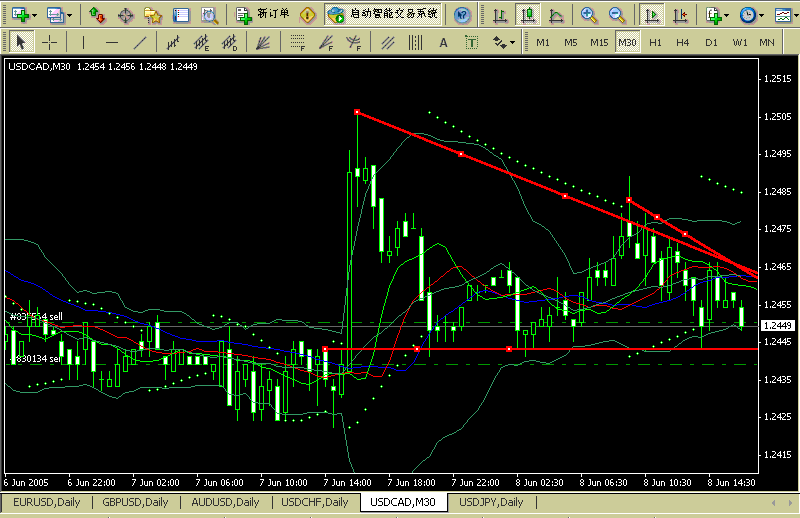Select the Trendline drawing tool
Viewport: 800px width, 518px height.
tap(140, 42)
